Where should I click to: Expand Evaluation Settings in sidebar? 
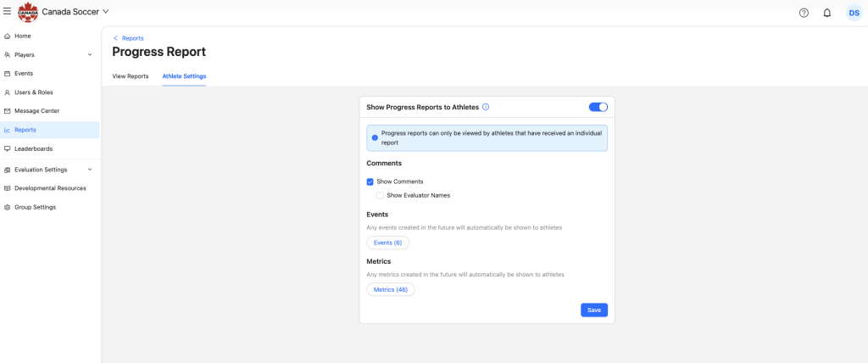click(90, 170)
